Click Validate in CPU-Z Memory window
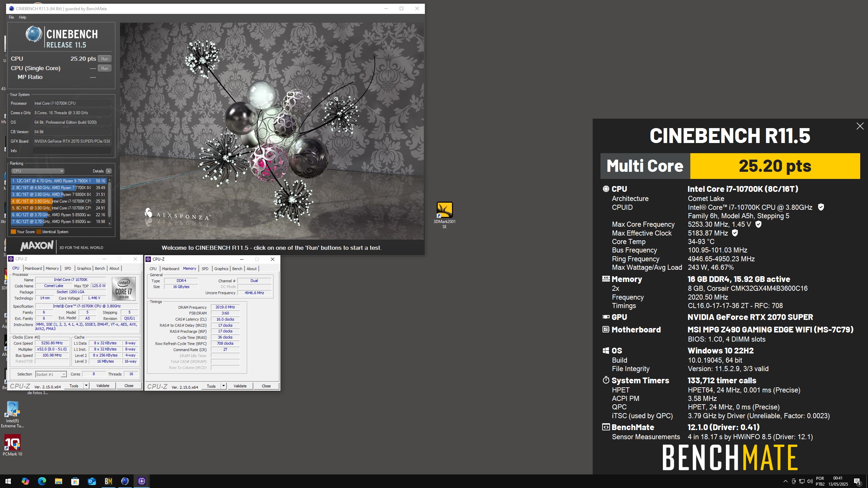The image size is (868, 488). 240,386
